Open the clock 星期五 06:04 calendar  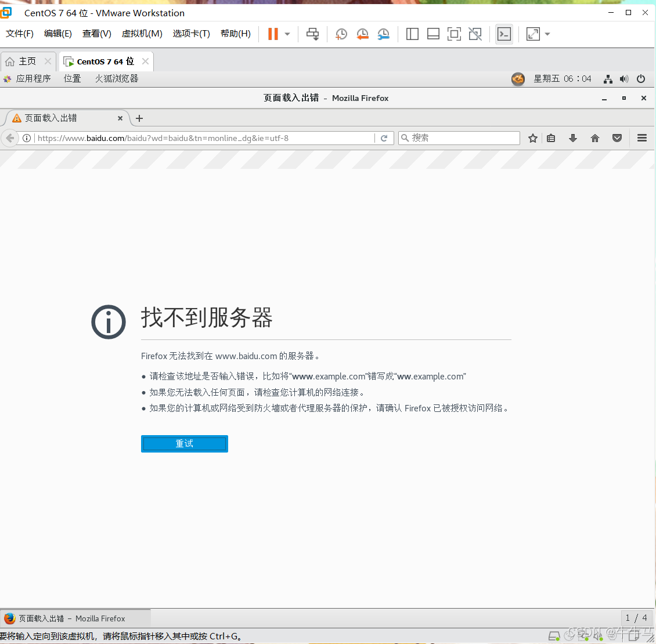coord(563,79)
